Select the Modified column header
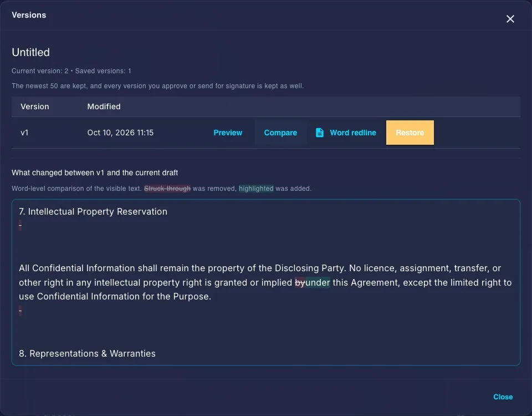The image size is (532, 416). (104, 106)
